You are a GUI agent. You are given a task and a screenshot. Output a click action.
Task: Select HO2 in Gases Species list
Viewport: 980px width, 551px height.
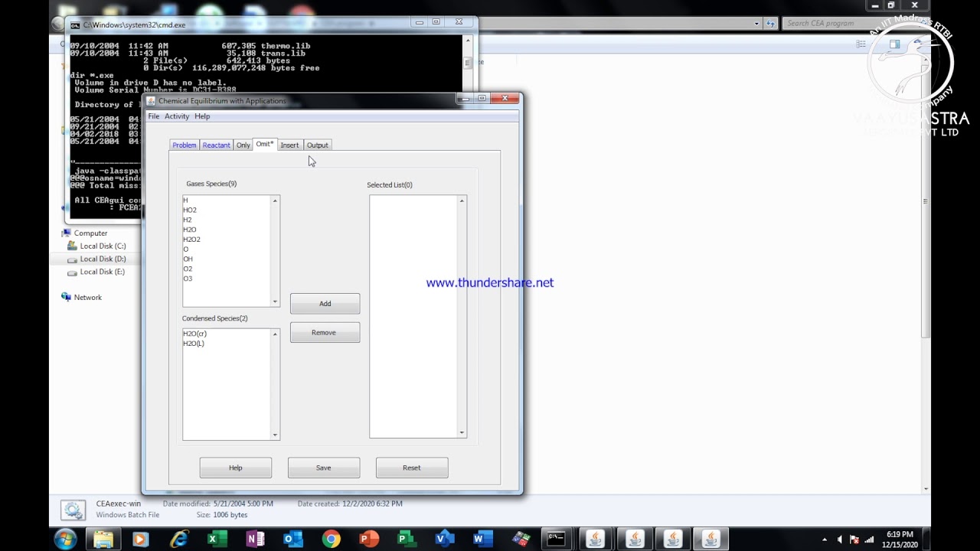tap(227, 210)
